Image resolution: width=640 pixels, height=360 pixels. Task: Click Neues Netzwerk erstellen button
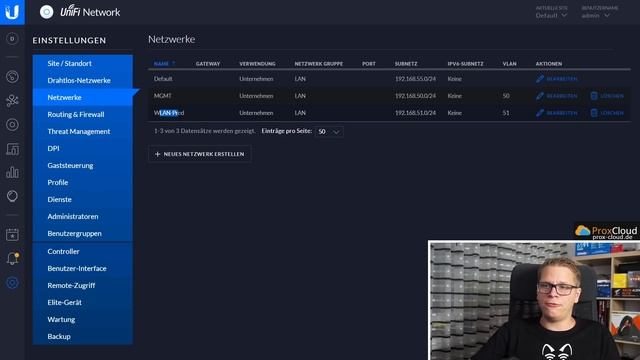[x=200, y=154]
